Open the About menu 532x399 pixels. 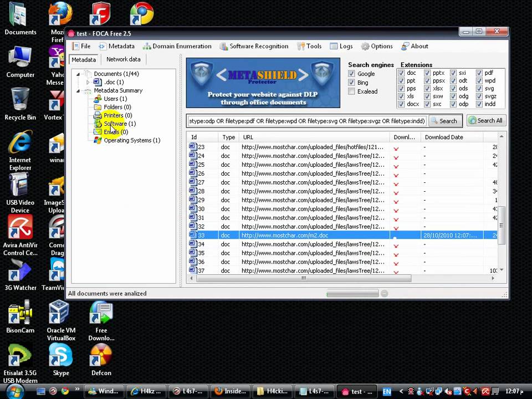click(x=415, y=46)
